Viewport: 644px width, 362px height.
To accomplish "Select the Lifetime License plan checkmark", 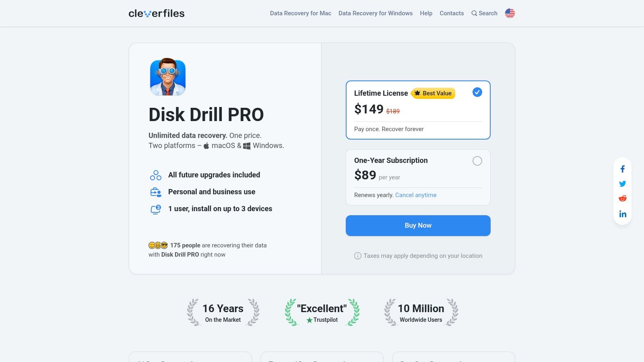I will (x=477, y=92).
